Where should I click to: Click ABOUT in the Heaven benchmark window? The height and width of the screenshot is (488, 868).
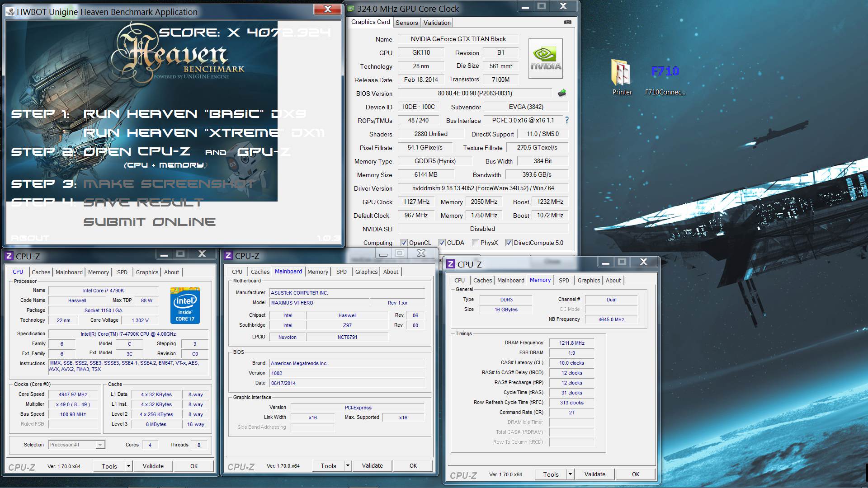30,238
